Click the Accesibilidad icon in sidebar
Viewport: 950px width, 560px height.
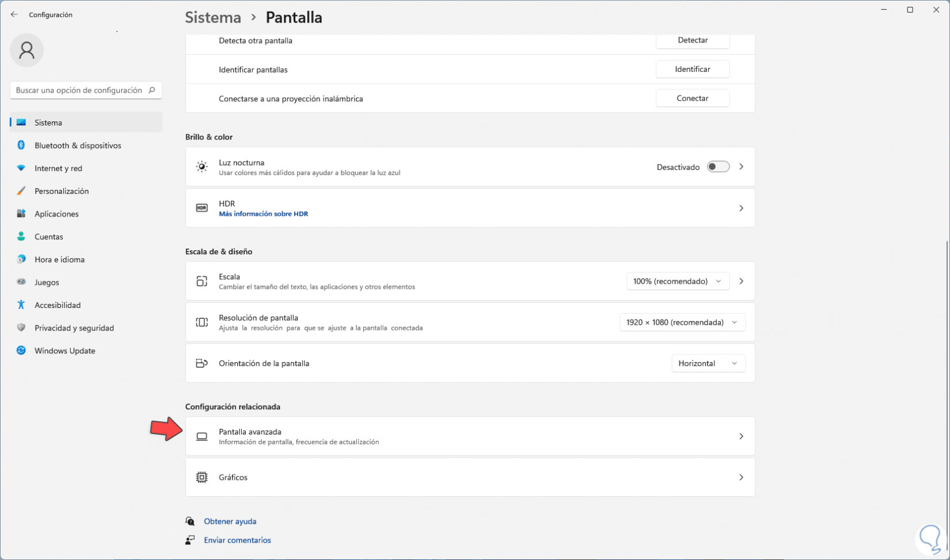tap(21, 305)
